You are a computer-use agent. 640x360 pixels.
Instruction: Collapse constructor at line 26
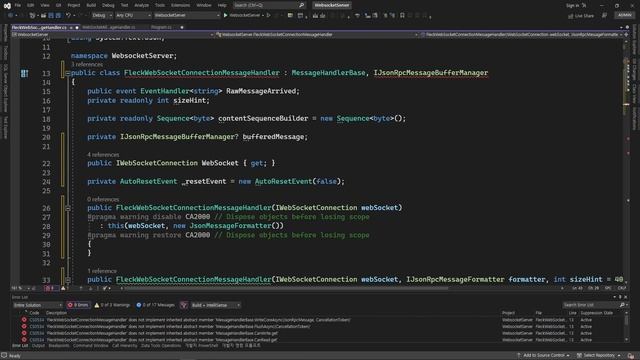pos(68,208)
